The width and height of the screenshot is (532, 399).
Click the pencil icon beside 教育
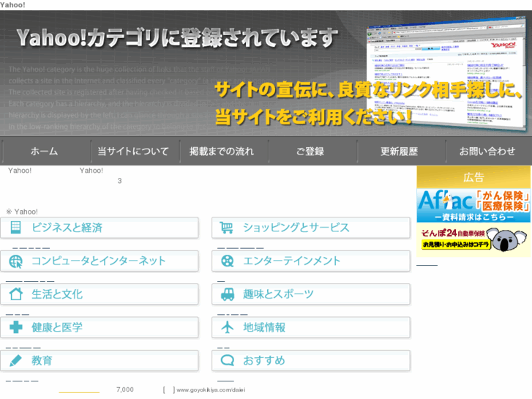point(15,360)
